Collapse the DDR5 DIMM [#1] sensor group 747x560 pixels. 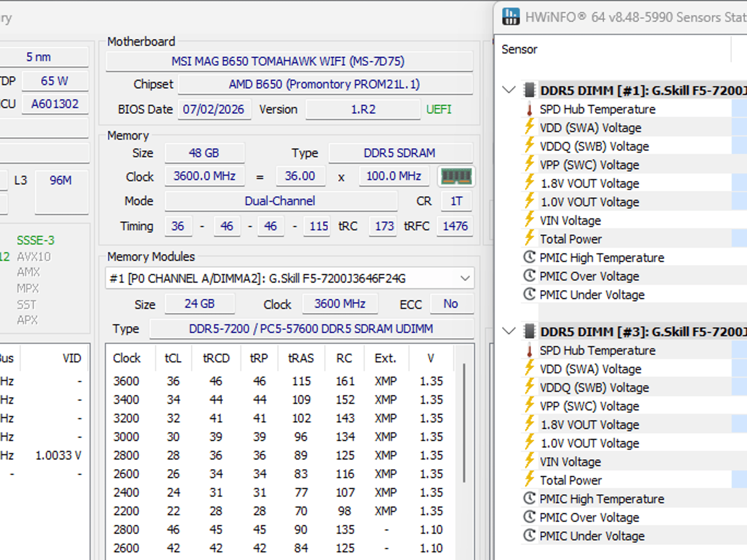point(508,89)
